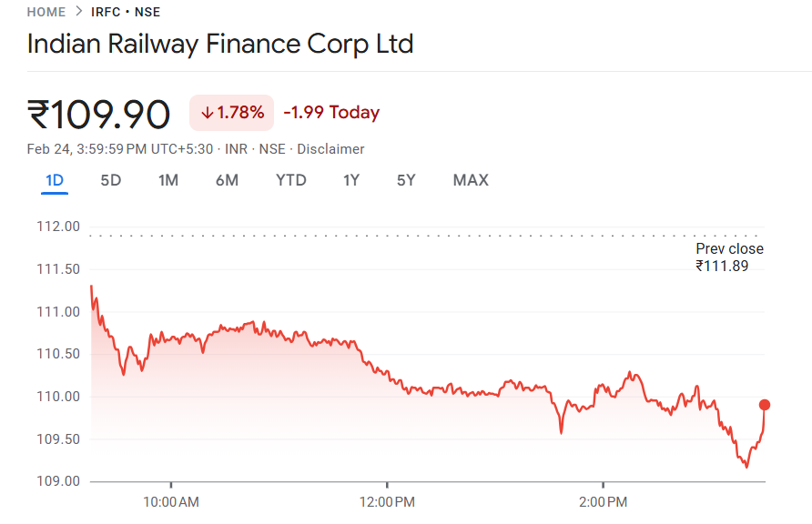Screen dimensions: 812x524
Task: Click the 1.78% change badge
Action: [x=233, y=113]
